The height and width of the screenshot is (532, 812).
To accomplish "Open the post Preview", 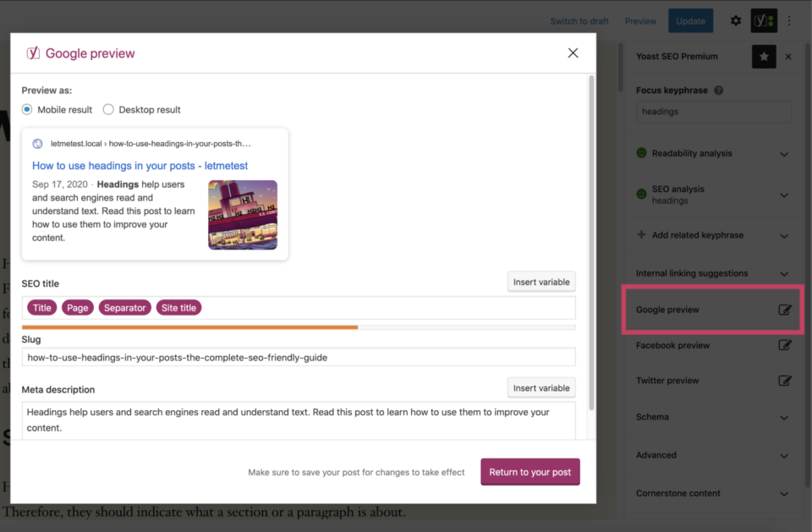I will tap(640, 20).
